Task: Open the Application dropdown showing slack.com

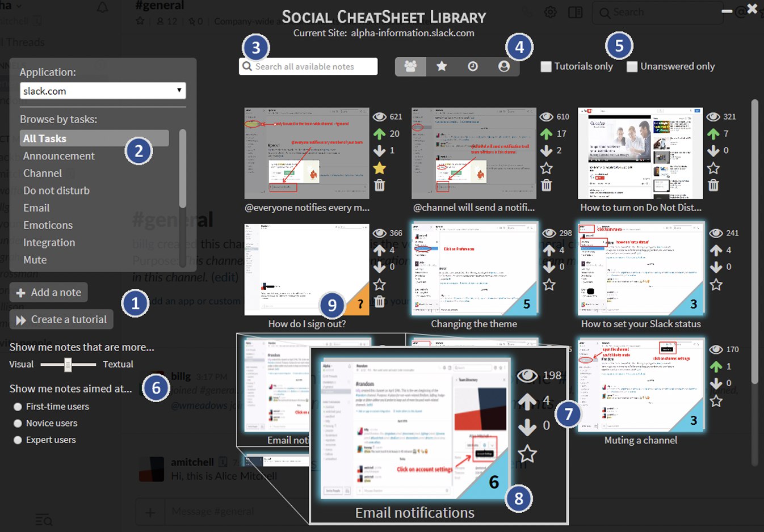Action: click(x=103, y=91)
